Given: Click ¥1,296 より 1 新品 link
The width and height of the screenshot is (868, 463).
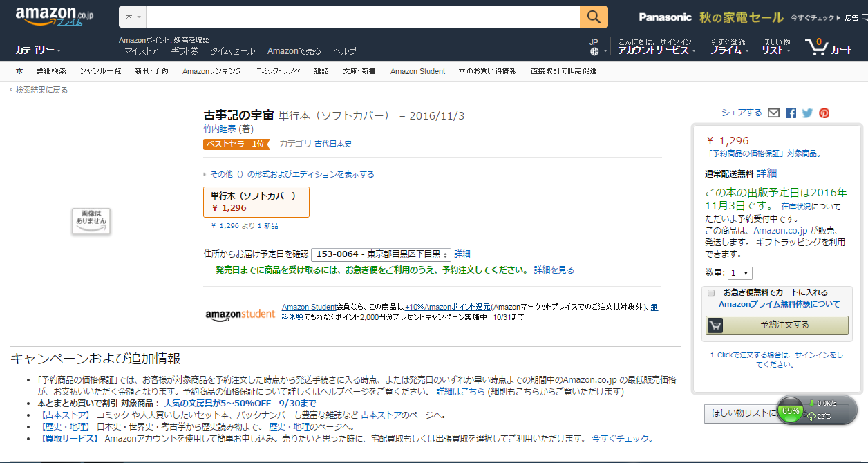Looking at the screenshot, I should click(245, 226).
